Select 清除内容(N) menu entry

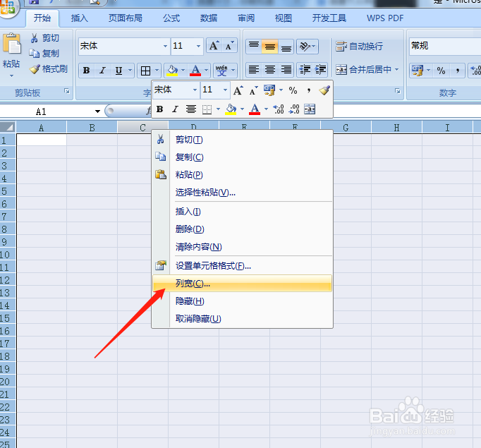(x=242, y=246)
